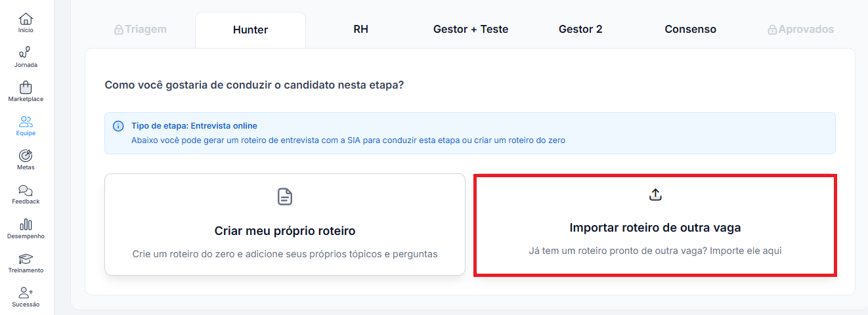Switch to the RH tab
868x315 pixels.
click(360, 29)
